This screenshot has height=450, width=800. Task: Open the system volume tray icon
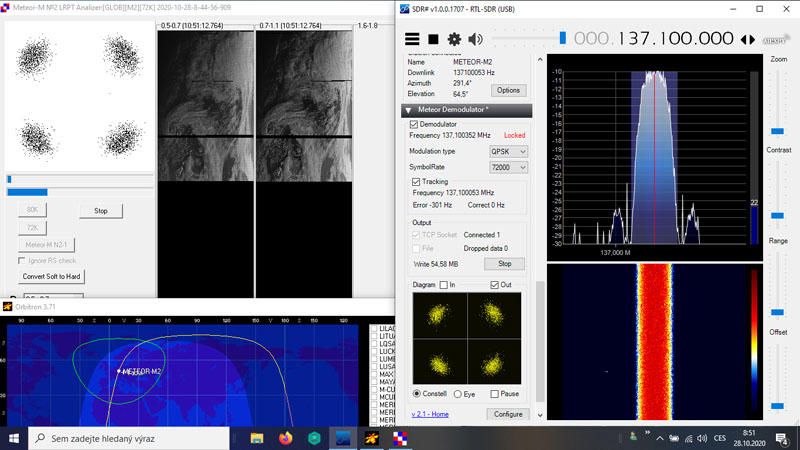point(703,438)
